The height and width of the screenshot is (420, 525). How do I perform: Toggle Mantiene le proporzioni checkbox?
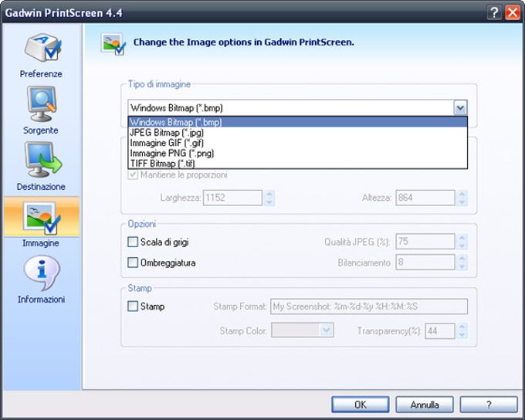pos(133,174)
